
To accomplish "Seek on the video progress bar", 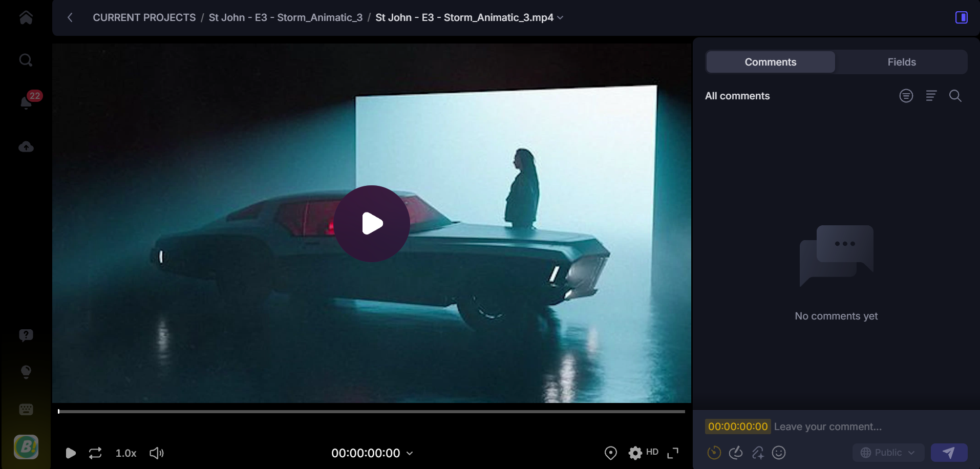I will click(372, 411).
